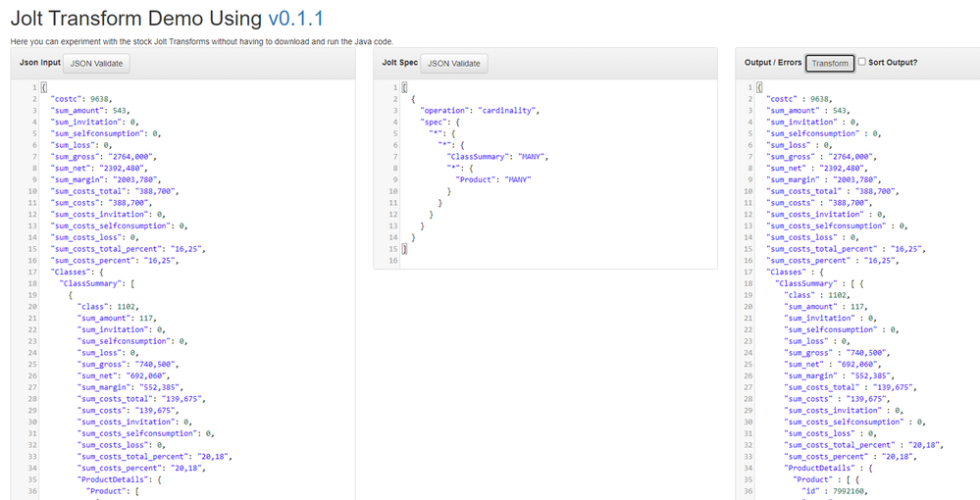This screenshot has height=500, width=980.
Task: Click "operation": "cardinality" line in Jolt Spec
Action: point(480,111)
